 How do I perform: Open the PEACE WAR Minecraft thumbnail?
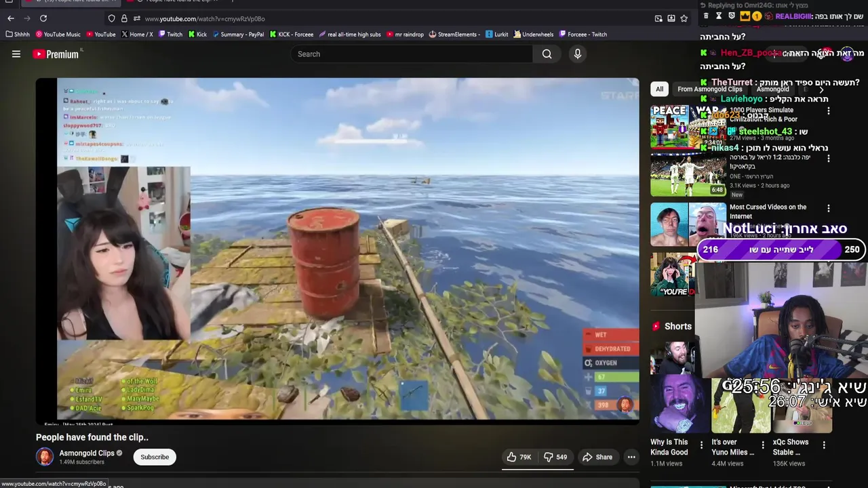[x=688, y=127]
